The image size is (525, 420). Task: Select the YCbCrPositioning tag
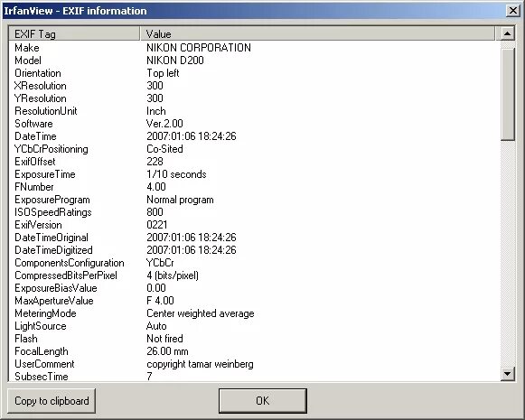pyautogui.click(x=52, y=149)
